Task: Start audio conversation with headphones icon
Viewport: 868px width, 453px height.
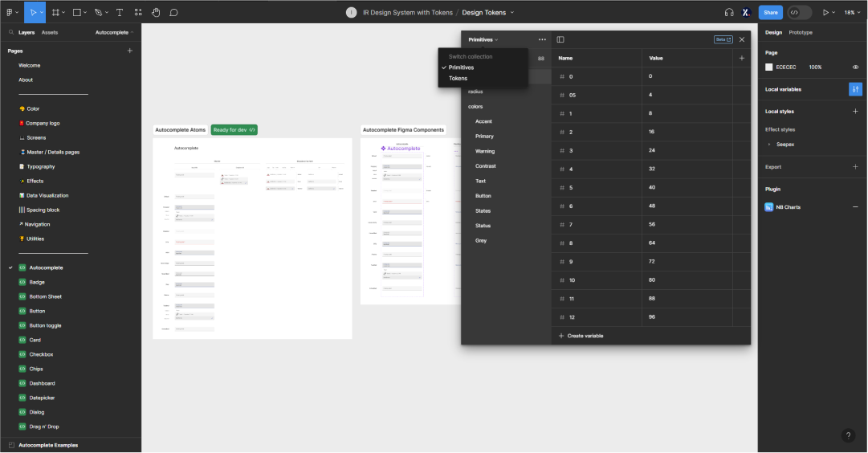Action: tap(729, 13)
